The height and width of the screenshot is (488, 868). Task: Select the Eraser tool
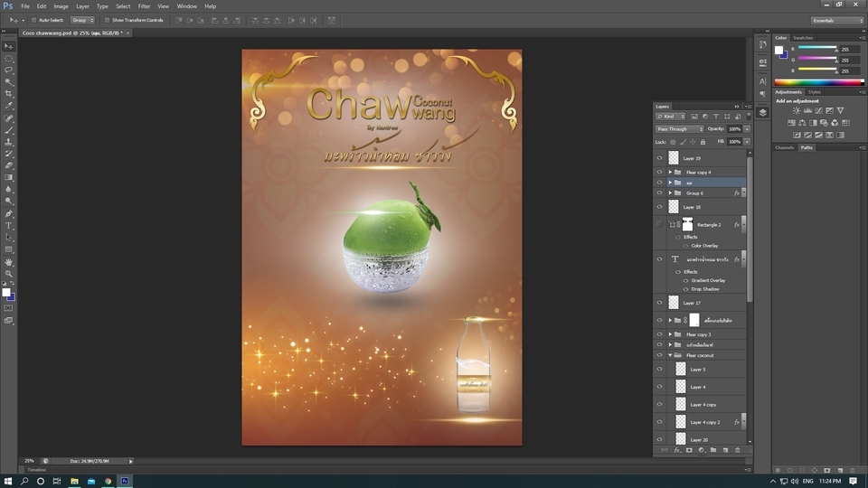tap(8, 165)
